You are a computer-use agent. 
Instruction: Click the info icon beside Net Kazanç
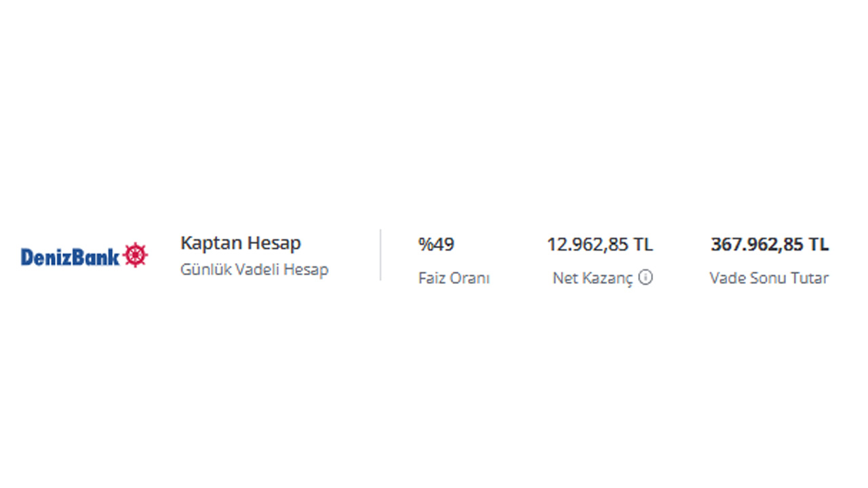point(646,277)
